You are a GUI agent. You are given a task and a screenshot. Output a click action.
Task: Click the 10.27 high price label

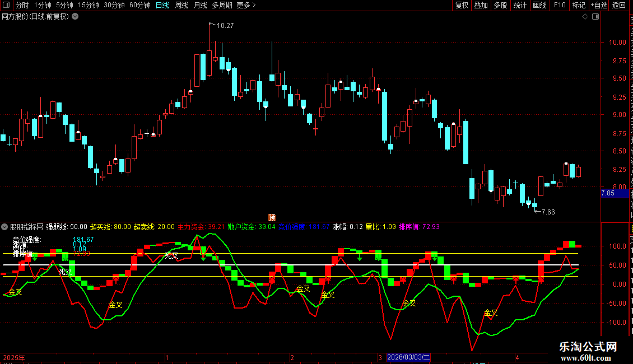coord(225,26)
